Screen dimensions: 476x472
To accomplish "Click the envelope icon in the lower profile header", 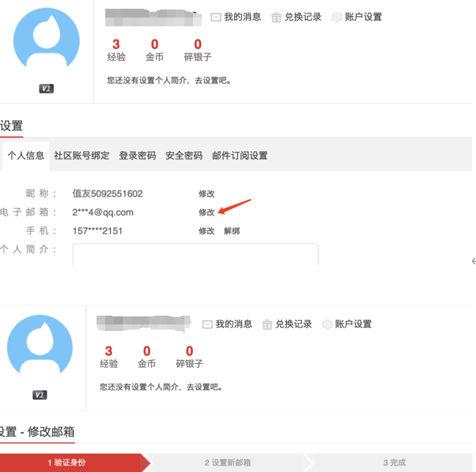I will pos(208,324).
